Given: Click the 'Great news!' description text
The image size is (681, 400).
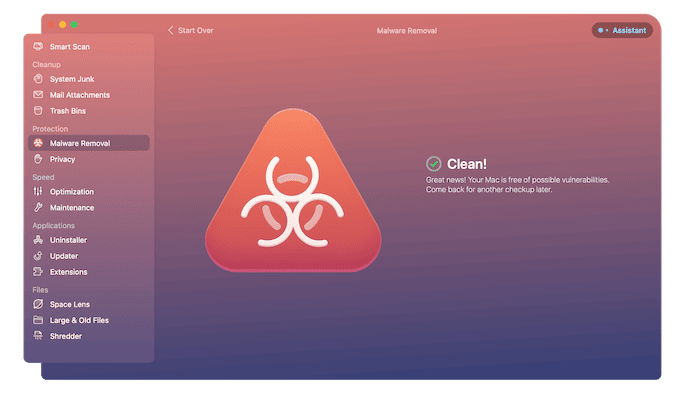Looking at the screenshot, I should (x=517, y=185).
